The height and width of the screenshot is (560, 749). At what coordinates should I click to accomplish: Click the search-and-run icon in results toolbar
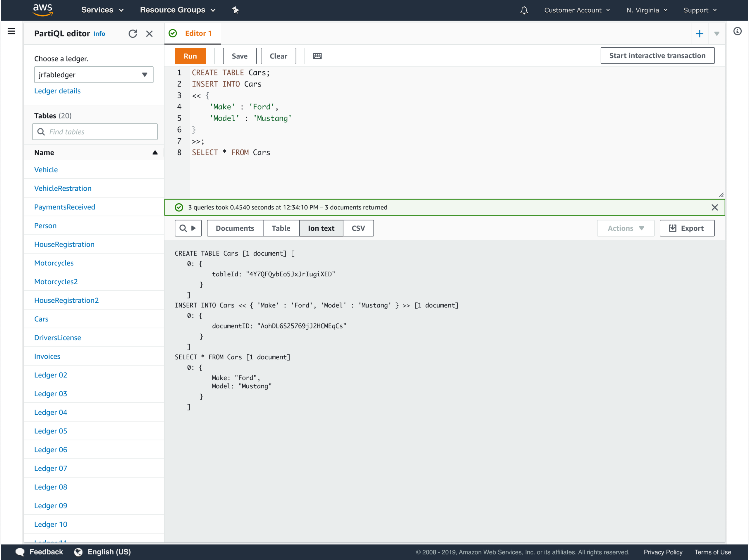[x=188, y=228]
